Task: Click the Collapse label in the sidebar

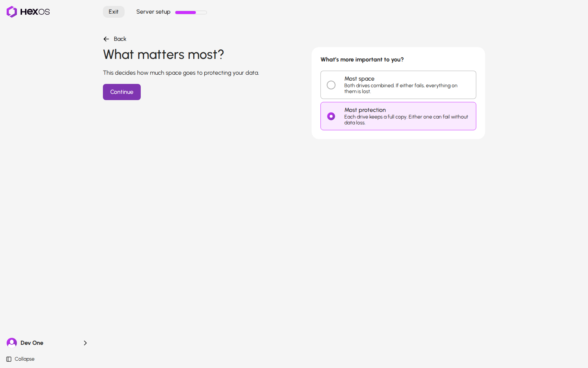Action: 25,359
